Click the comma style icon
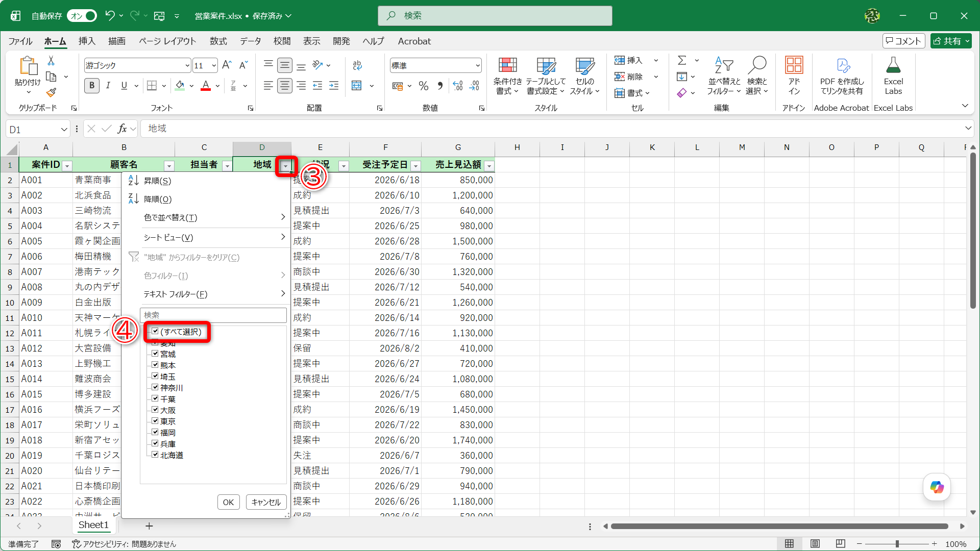 pos(440,86)
